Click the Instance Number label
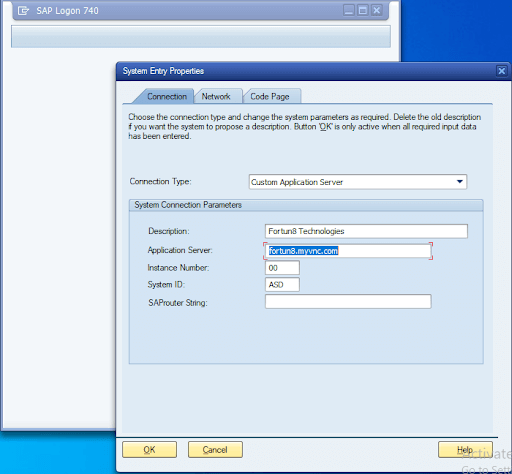The width and height of the screenshot is (512, 474). 178,268
